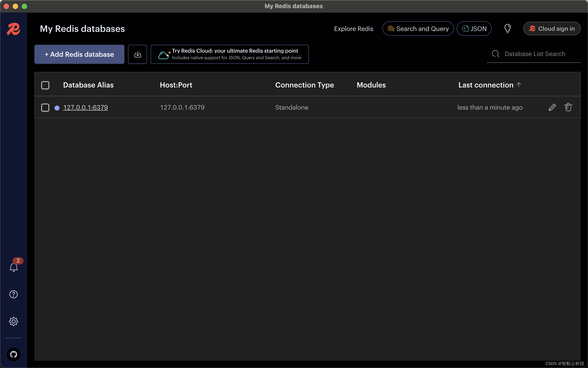This screenshot has width=588, height=368.
Task: Click the Redis logo in the sidebar
Action: tap(13, 29)
